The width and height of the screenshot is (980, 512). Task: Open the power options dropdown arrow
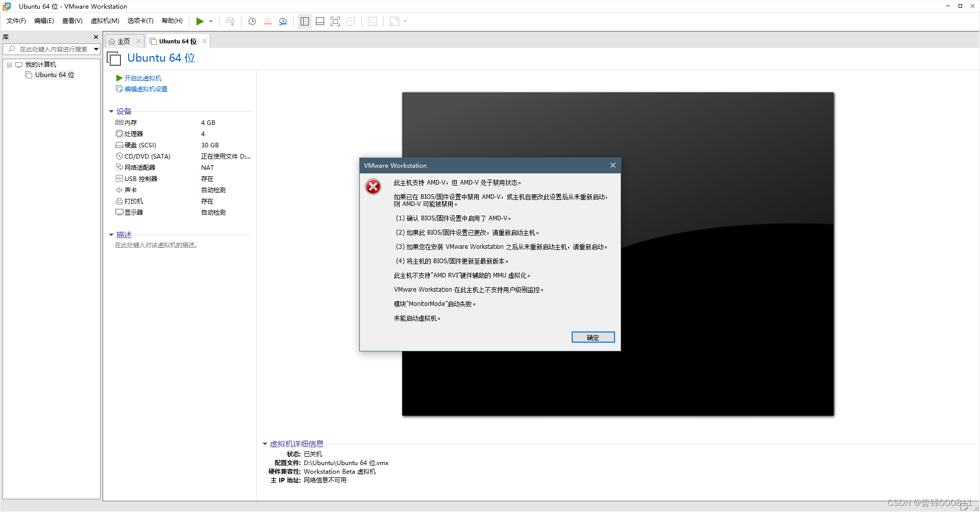[x=211, y=21]
